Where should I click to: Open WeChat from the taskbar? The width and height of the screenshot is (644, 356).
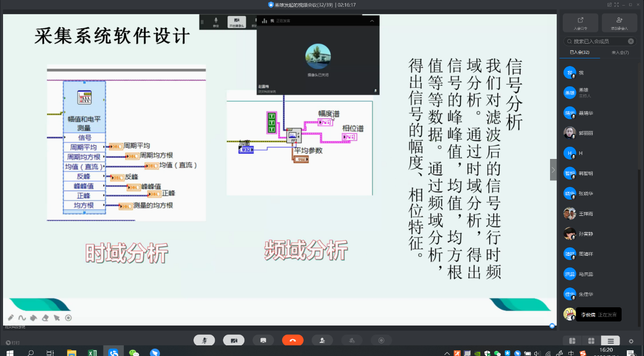[134, 352]
